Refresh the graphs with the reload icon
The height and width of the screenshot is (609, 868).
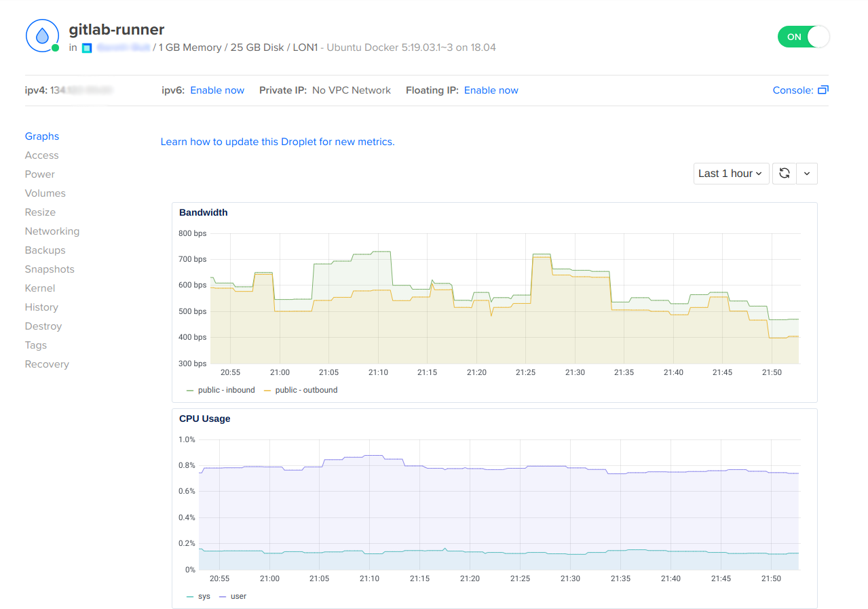(785, 174)
